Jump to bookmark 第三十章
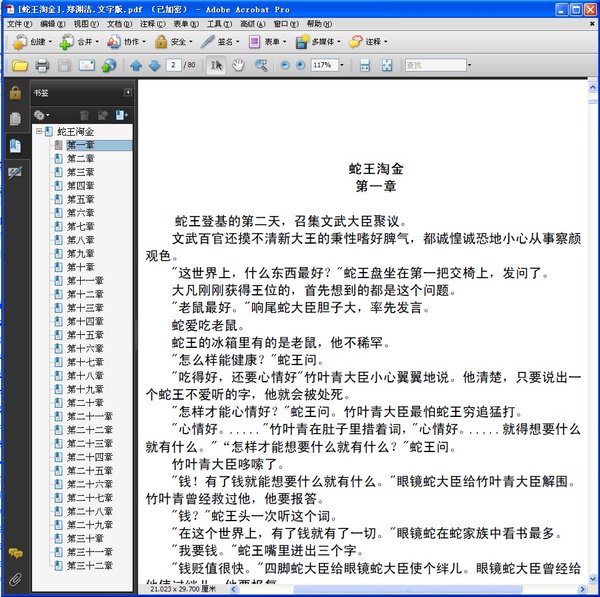This screenshot has width=600, height=597. [85, 538]
